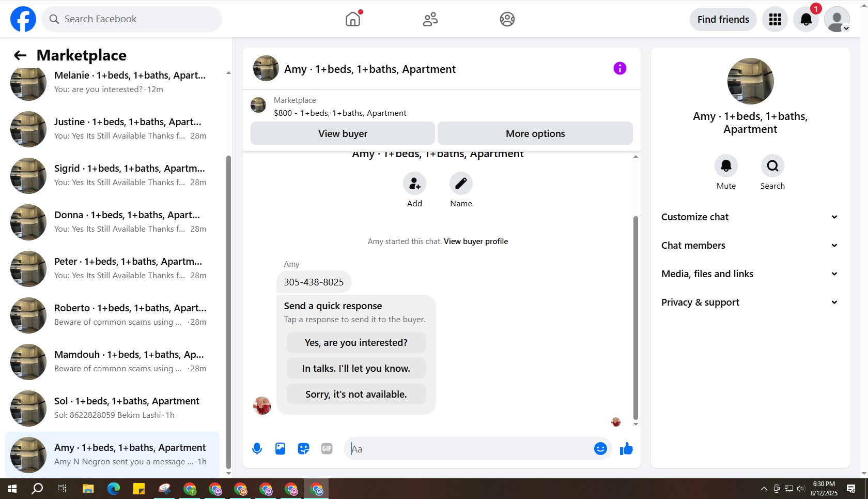Click listing thumbnail in right info panel
868x499 pixels.
[x=750, y=81]
